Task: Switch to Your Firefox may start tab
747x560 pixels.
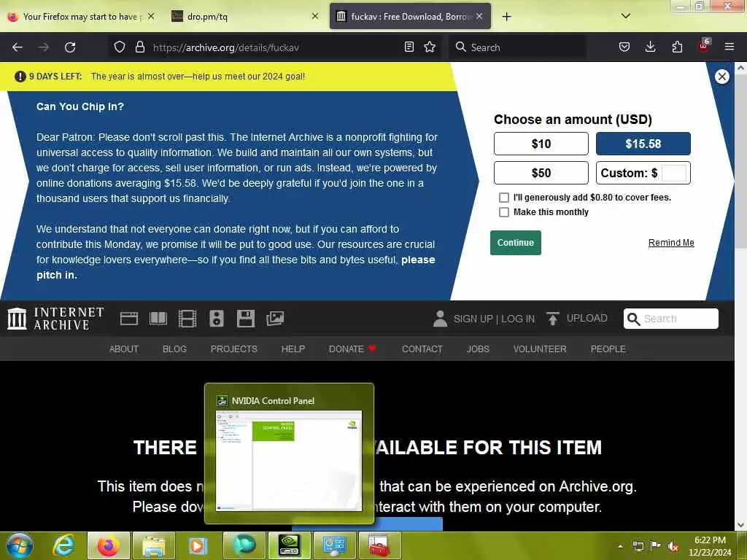Action: pos(81,17)
